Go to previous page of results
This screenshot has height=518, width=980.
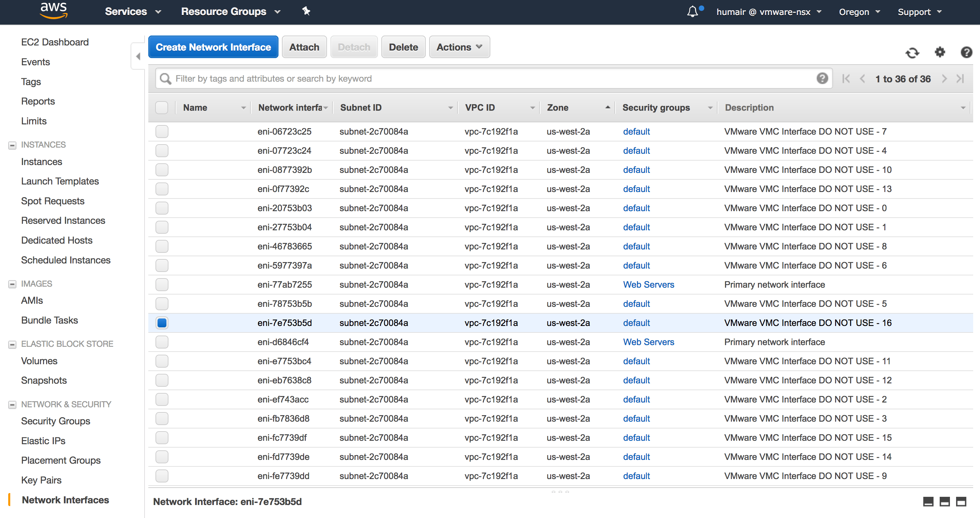click(x=862, y=79)
